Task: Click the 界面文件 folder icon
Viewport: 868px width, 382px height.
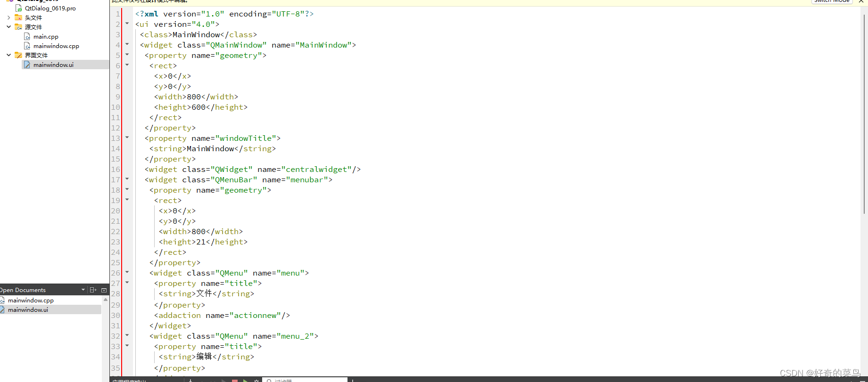Action: pos(18,55)
